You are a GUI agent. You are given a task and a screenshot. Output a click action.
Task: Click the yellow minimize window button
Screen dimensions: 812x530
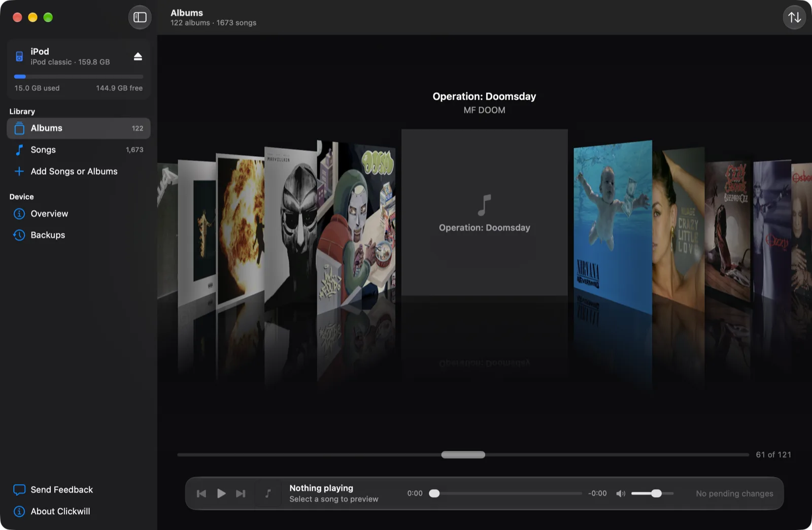(x=32, y=17)
